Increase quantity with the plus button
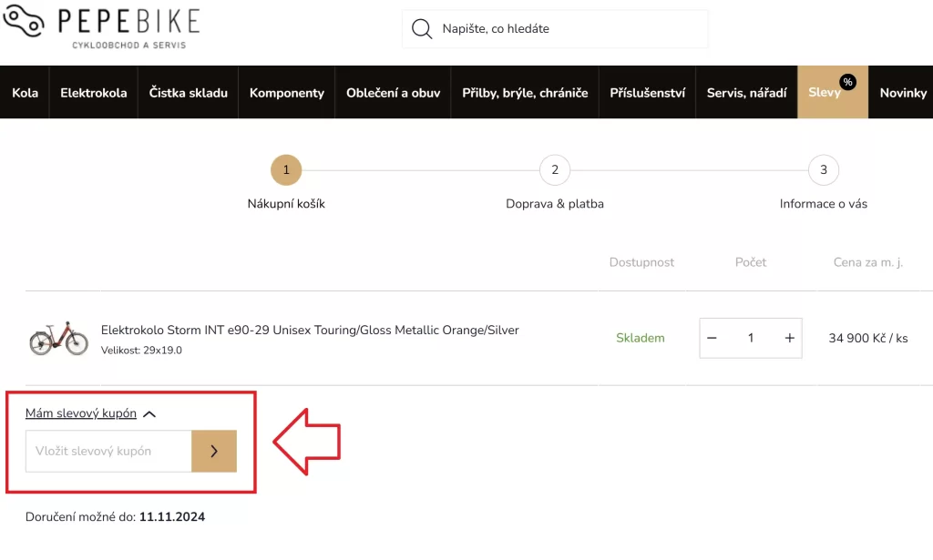This screenshot has height=560, width=933. [789, 338]
